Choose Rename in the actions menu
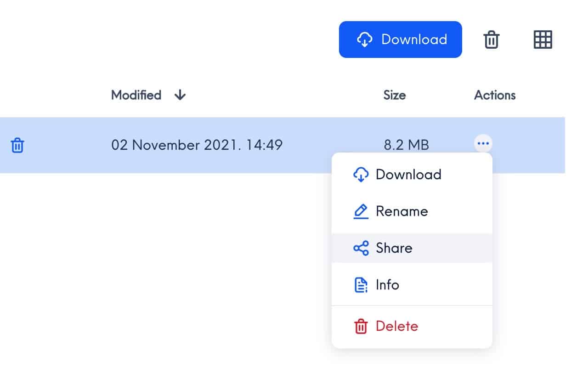 (401, 211)
